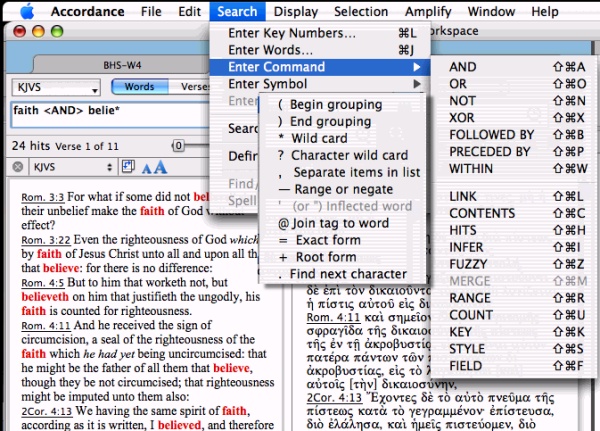Open the Apple menu
This screenshot has width=600, height=431.
[x=27, y=11]
